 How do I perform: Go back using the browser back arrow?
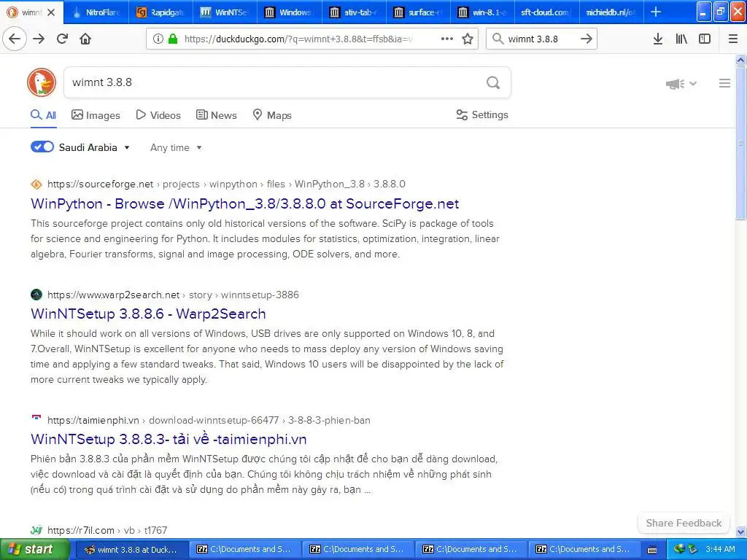point(15,39)
